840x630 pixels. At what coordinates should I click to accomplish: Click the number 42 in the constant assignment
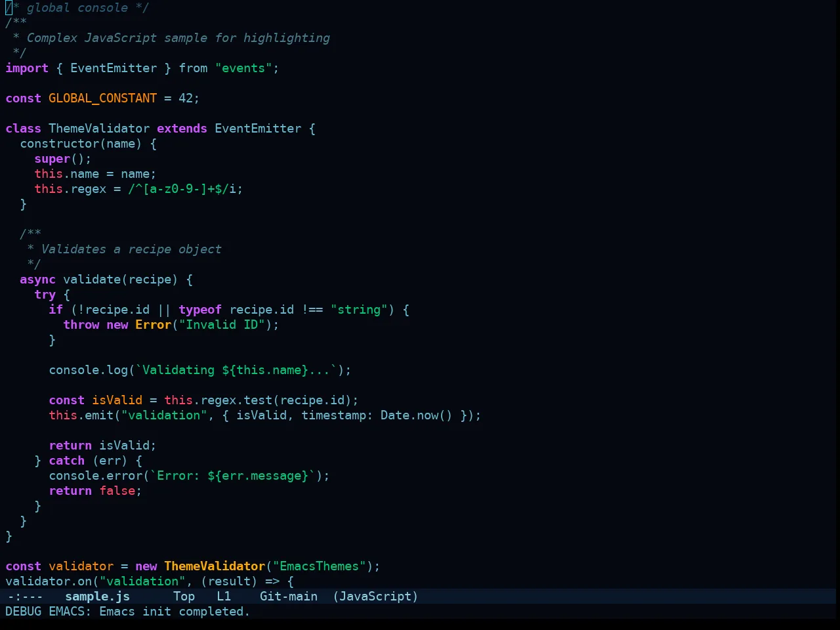(x=186, y=98)
